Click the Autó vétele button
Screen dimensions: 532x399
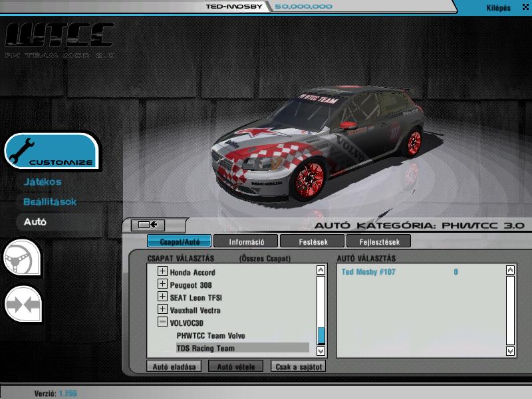236,366
